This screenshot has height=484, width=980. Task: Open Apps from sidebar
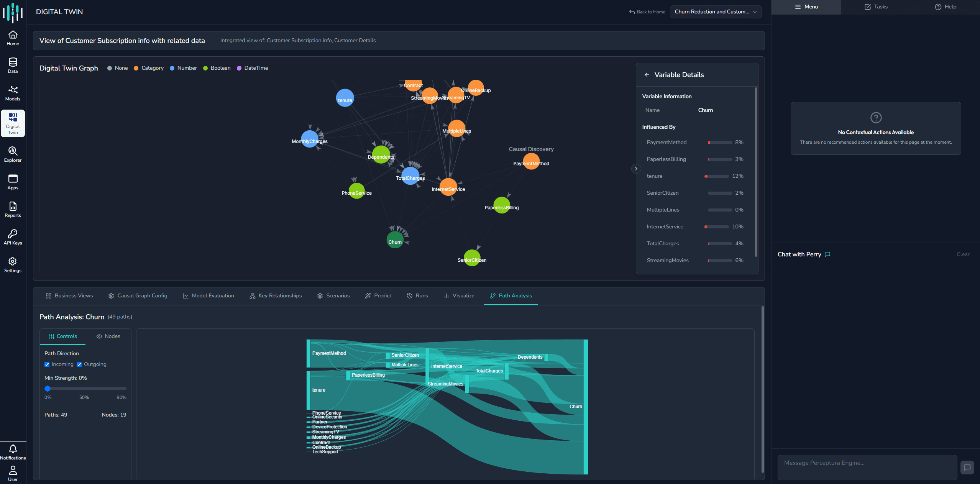click(13, 182)
